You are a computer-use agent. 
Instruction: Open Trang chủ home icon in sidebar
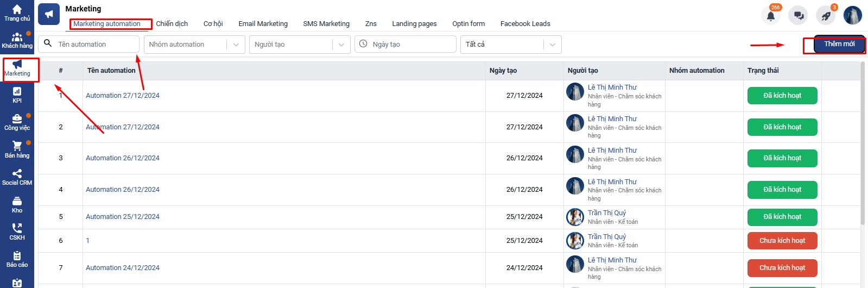[17, 13]
